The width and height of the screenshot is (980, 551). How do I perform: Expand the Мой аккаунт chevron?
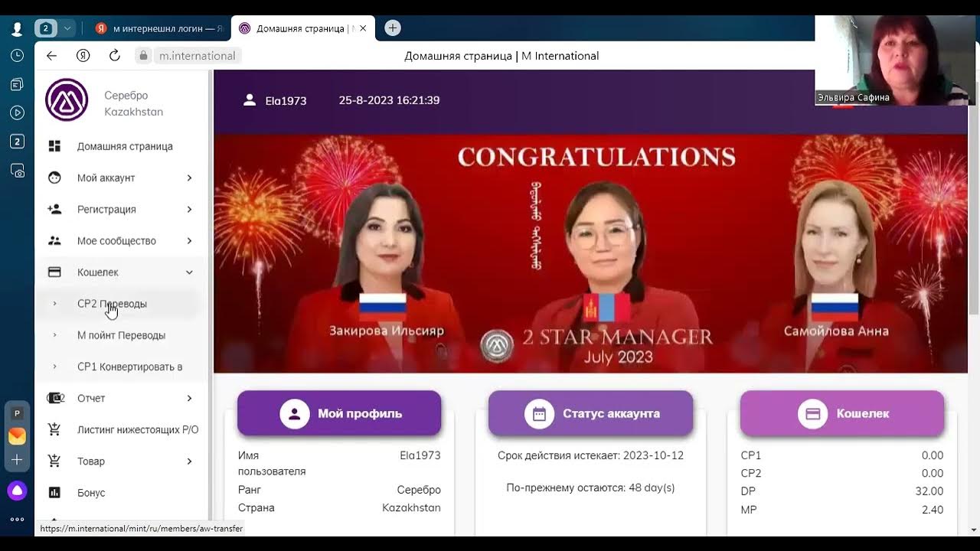[x=189, y=178]
